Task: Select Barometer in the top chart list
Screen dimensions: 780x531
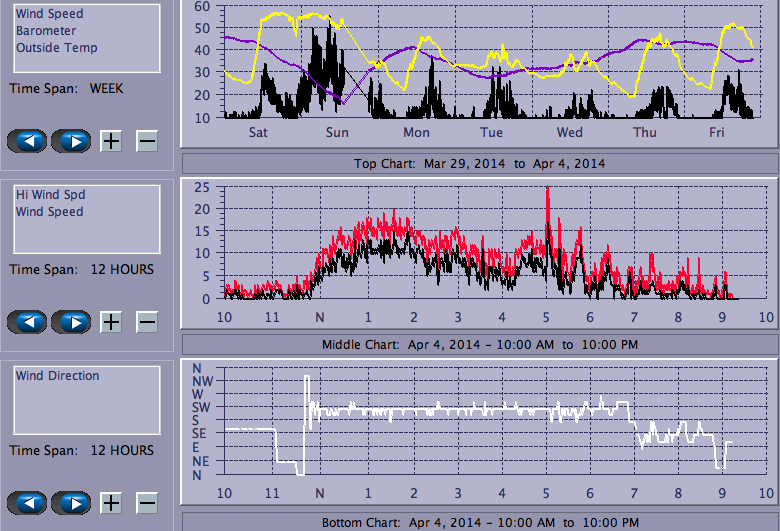Action: point(43,31)
